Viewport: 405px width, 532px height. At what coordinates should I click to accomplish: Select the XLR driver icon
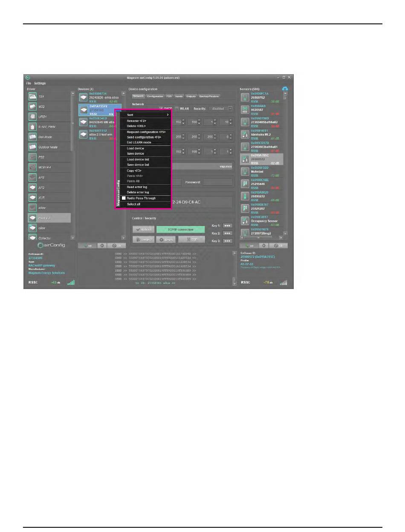pyautogui.click(x=33, y=198)
